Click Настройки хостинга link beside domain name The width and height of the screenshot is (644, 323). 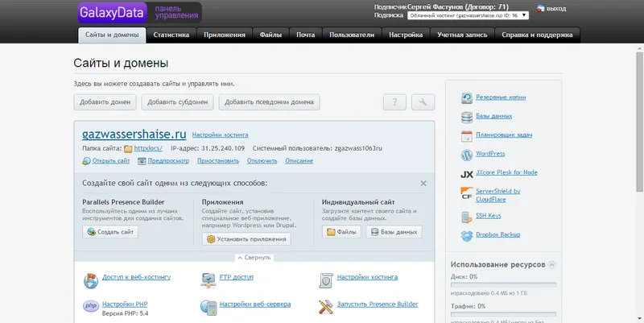[220, 135]
